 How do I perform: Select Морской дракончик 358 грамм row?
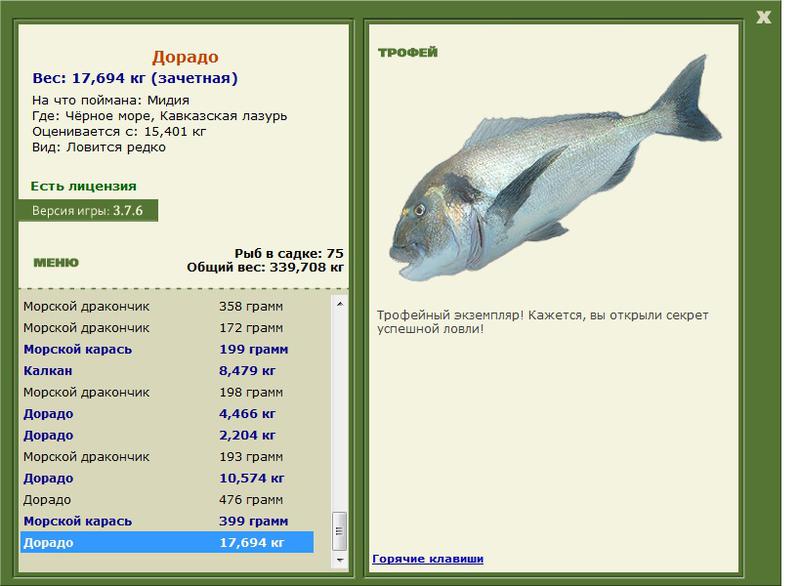pos(167,307)
